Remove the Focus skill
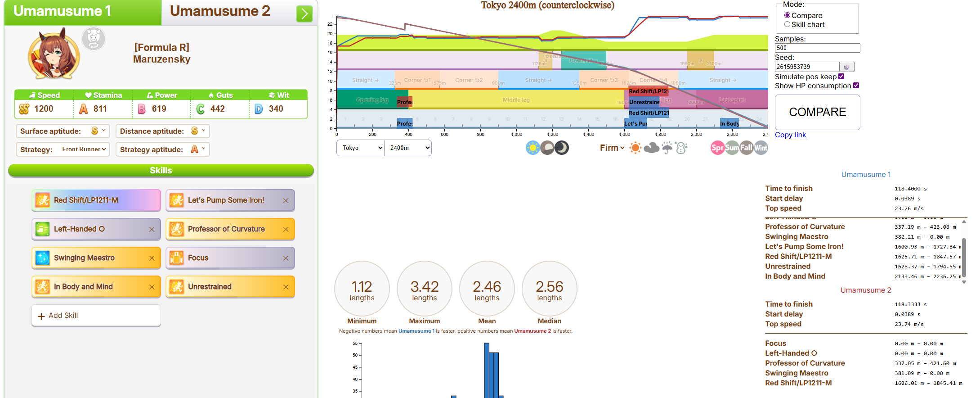The image size is (980, 398). (x=286, y=258)
